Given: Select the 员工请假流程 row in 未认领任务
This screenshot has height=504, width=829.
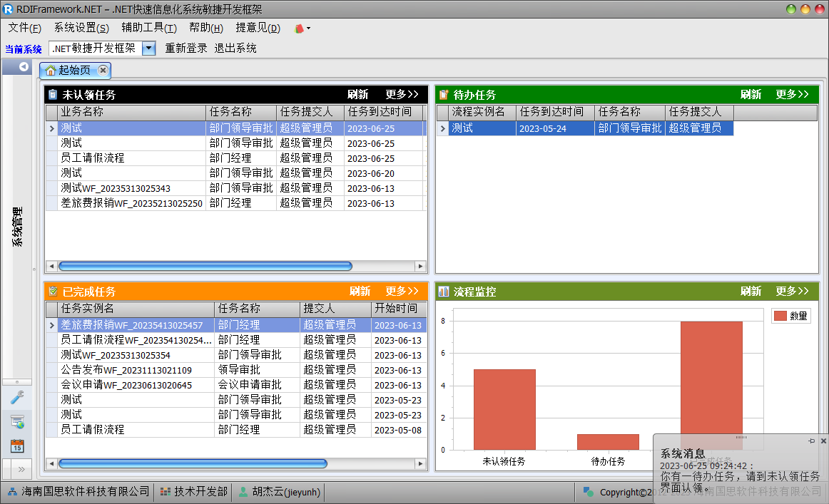Looking at the screenshot, I should (x=92, y=158).
